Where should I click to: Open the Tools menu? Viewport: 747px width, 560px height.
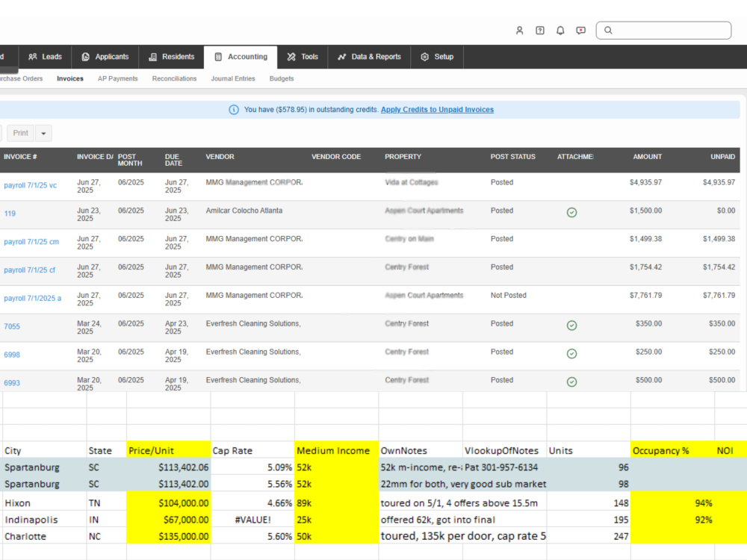coord(303,57)
